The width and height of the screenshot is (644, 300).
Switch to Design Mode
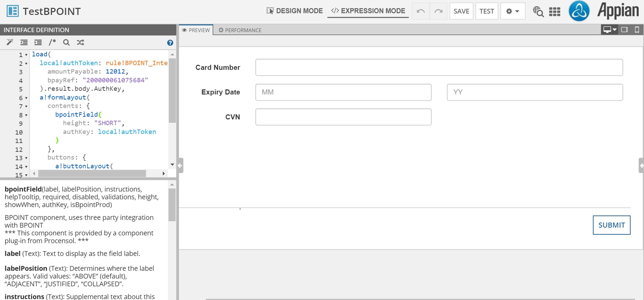click(x=294, y=11)
